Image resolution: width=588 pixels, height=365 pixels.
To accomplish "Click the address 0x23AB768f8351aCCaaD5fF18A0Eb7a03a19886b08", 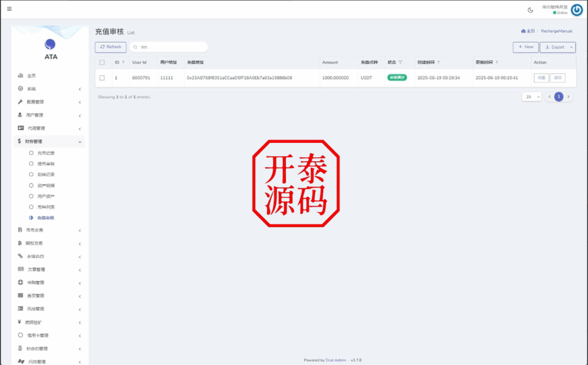I will 239,78.
